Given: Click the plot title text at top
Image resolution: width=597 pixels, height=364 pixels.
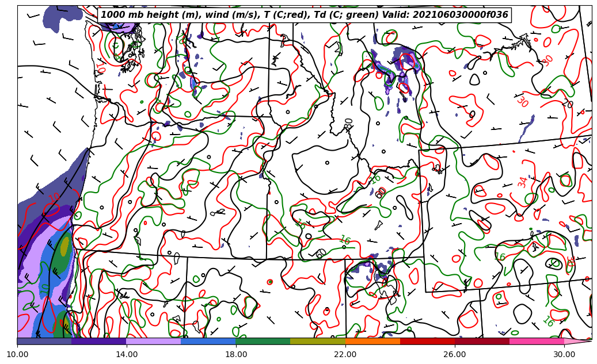Looking at the screenshot, I should pyautogui.click(x=305, y=15).
